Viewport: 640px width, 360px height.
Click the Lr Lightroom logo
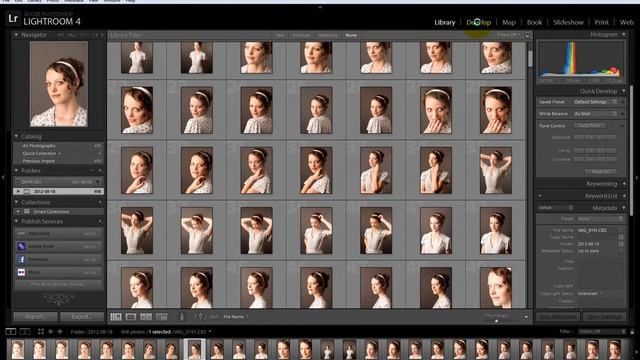[13, 18]
